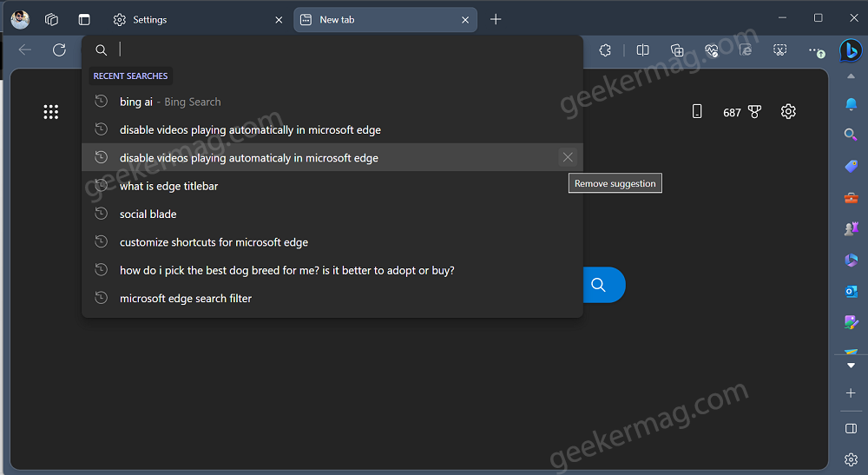Select the dog breed question suggestion
This screenshot has width=868, height=475.
(332, 270)
